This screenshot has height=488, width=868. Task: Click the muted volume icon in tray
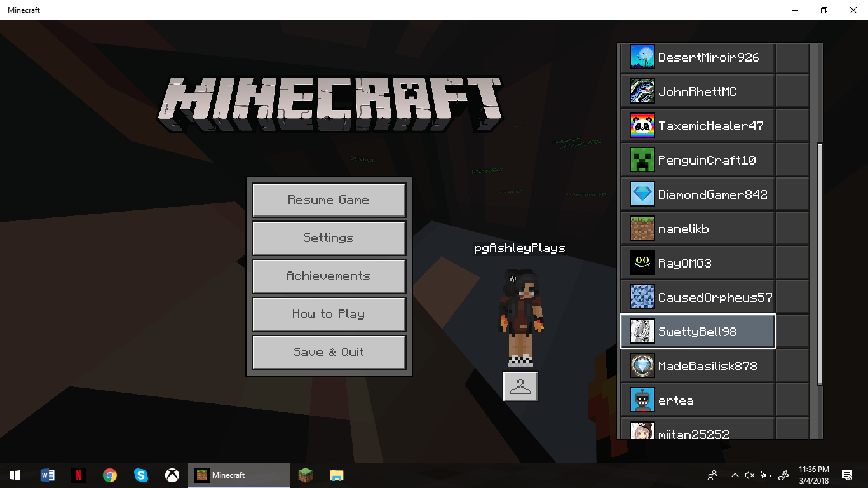(750, 475)
